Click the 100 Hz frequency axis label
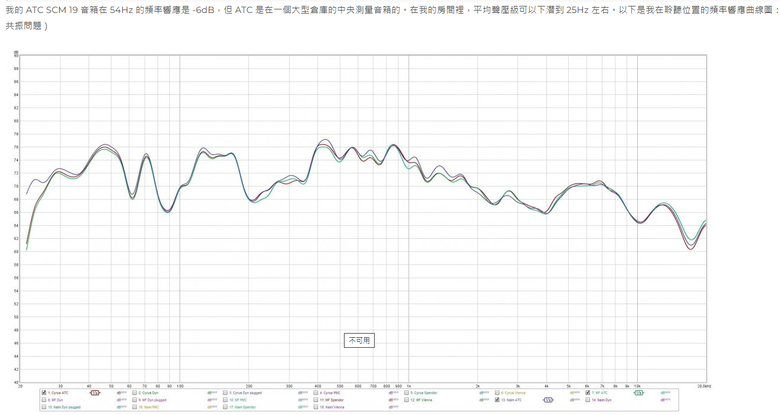This screenshot has height=415, width=780. (x=180, y=386)
